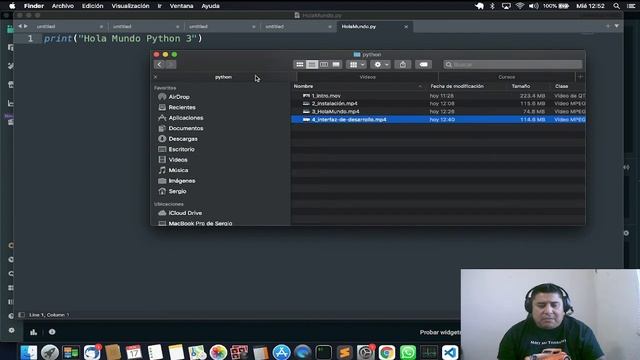Select file 1_intro.mov
The image size is (640, 360).
coord(438,96)
